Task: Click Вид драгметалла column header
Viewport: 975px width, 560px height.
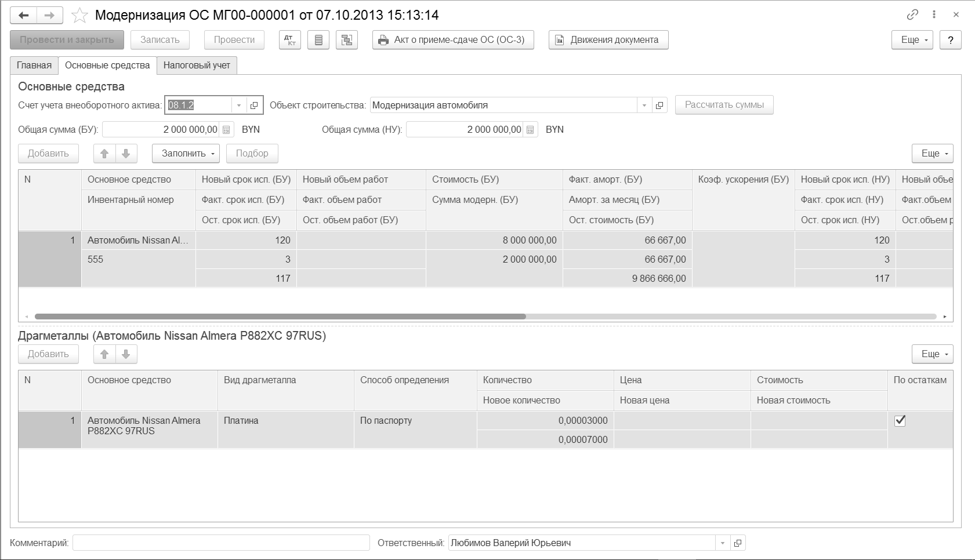Action: pos(286,390)
